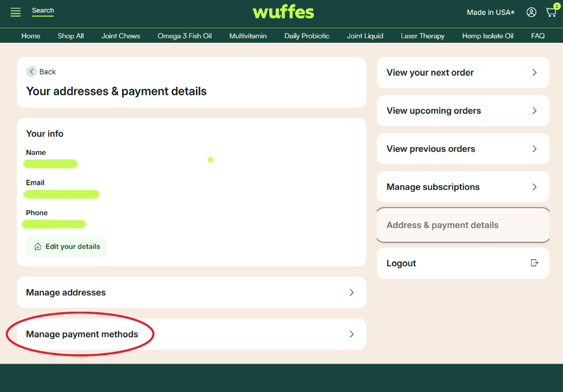
Task: Click house icon in Edit your details
Action: tap(38, 247)
